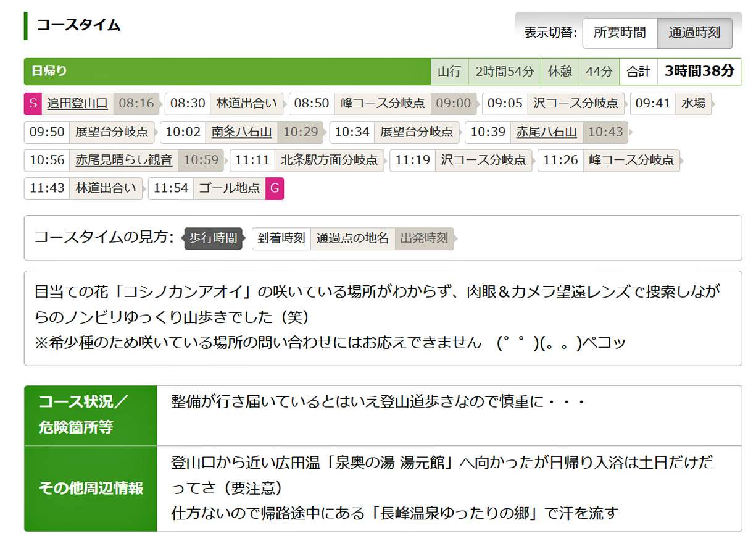Click the 到着時刻 legend box
The height and width of the screenshot is (541, 756).
pyautogui.click(x=281, y=238)
